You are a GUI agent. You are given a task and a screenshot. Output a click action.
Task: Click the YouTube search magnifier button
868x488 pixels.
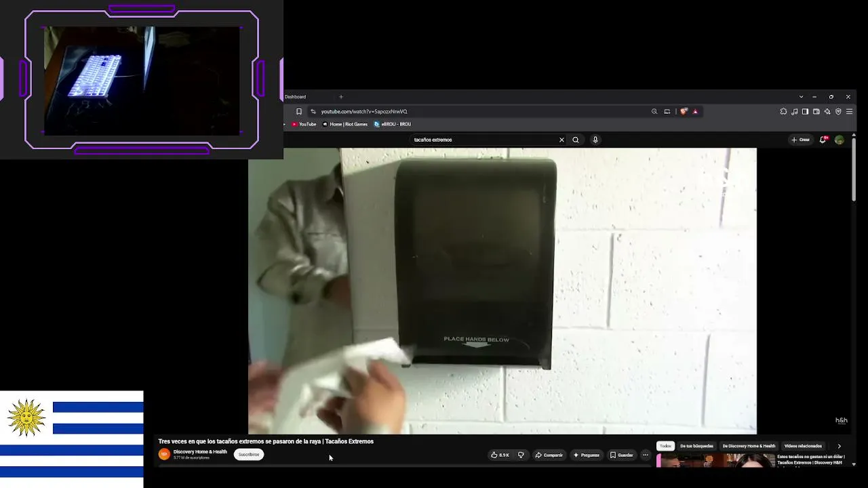(x=576, y=140)
